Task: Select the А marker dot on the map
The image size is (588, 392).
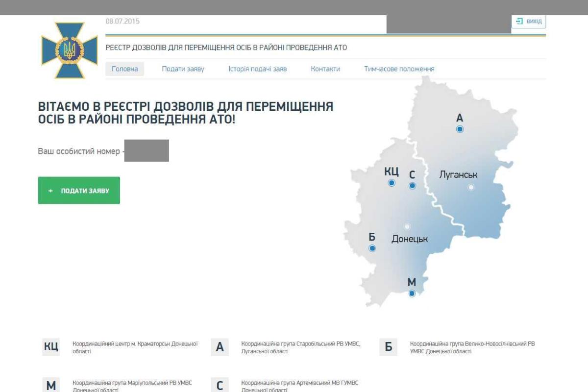Action: point(460,129)
